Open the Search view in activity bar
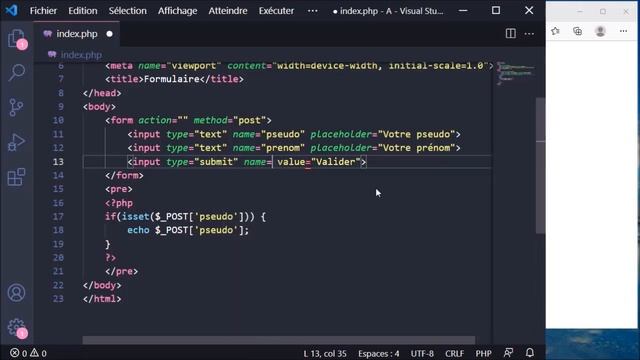This screenshot has height=360, width=640. click(17, 73)
